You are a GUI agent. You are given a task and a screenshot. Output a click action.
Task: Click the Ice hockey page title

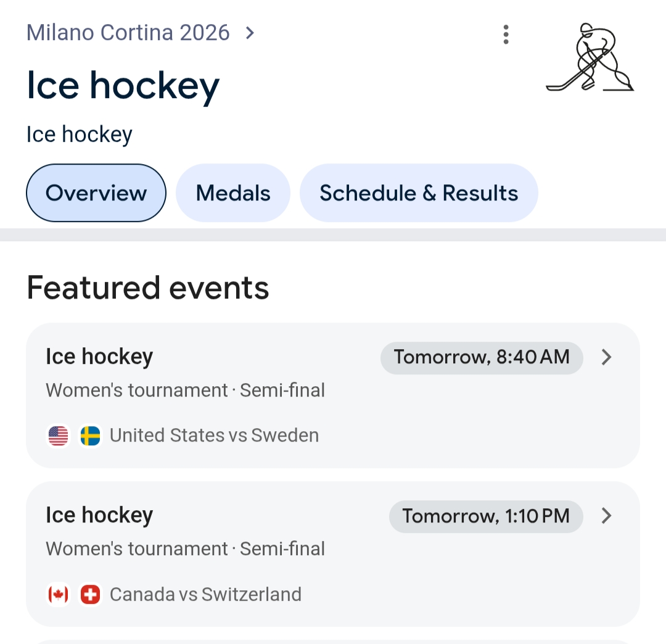pyautogui.click(x=123, y=86)
